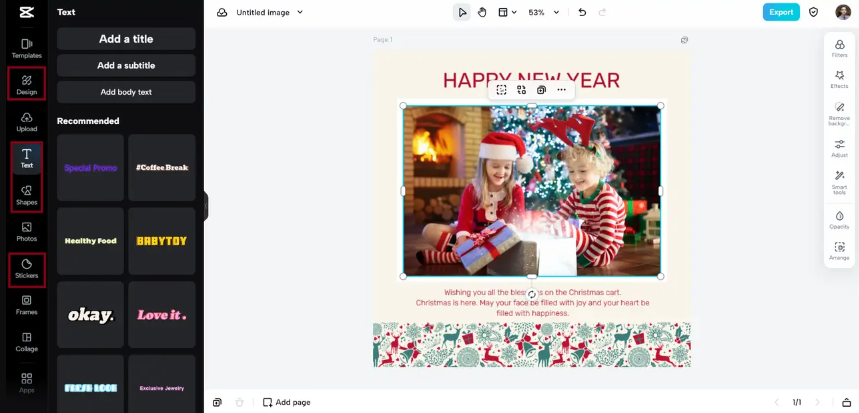Expand the Untitled image name dropdown
859x413 pixels.
coord(300,12)
